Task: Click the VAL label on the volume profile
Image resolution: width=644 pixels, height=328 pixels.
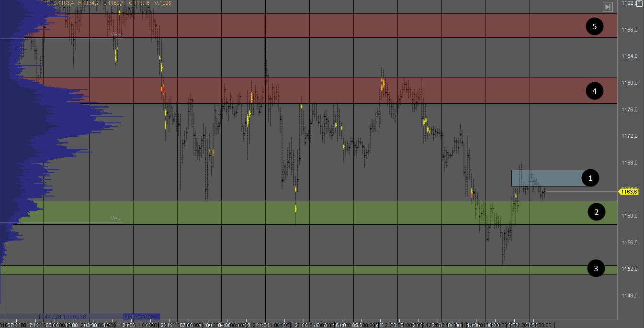Action: pos(115,218)
